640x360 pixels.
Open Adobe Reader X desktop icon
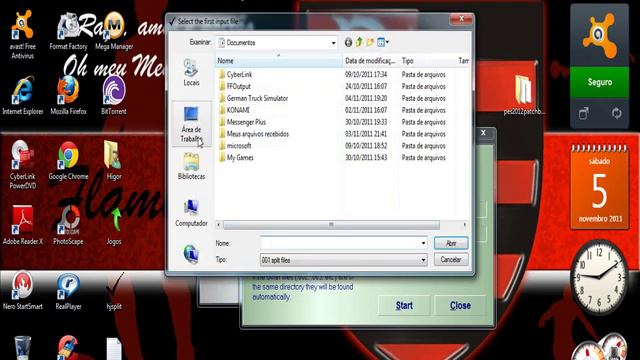click(22, 226)
